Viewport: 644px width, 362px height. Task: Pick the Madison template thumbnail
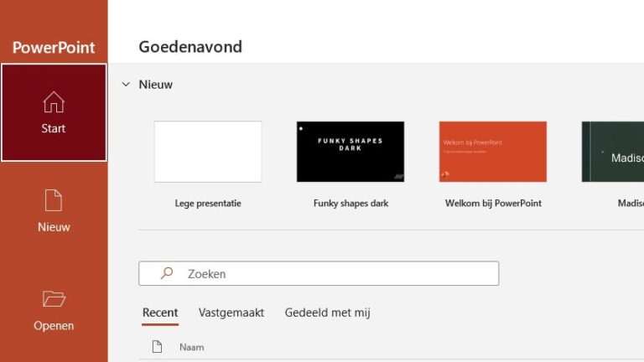tap(613, 152)
